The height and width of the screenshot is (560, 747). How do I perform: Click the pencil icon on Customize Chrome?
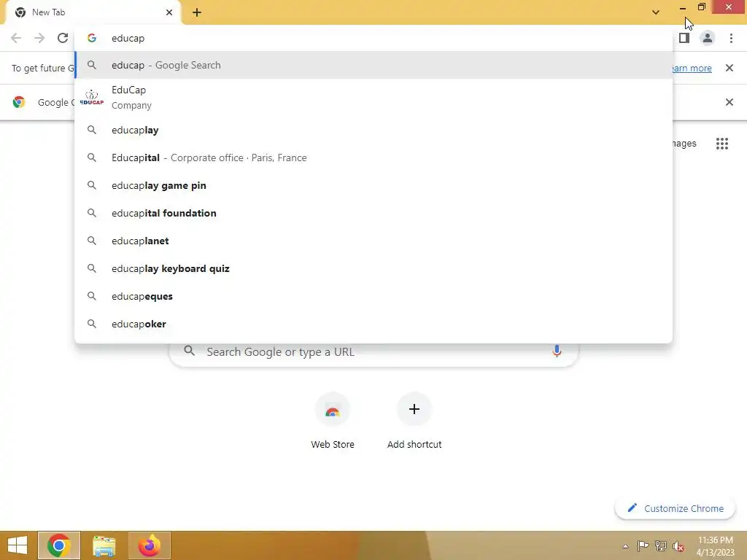pyautogui.click(x=632, y=507)
